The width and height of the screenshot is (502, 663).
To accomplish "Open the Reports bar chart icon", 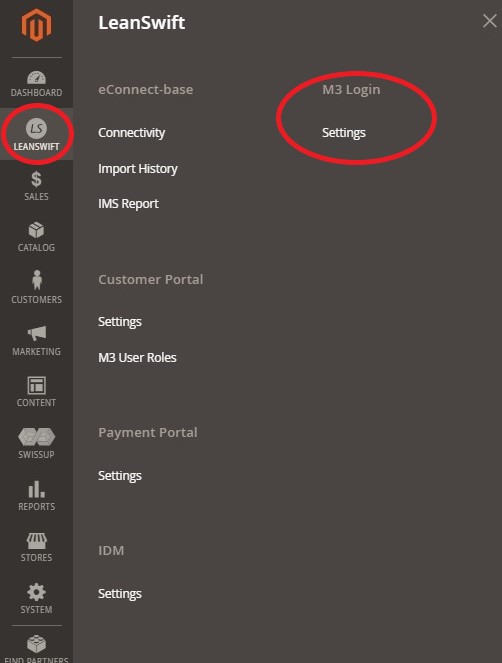I will click(x=36, y=489).
